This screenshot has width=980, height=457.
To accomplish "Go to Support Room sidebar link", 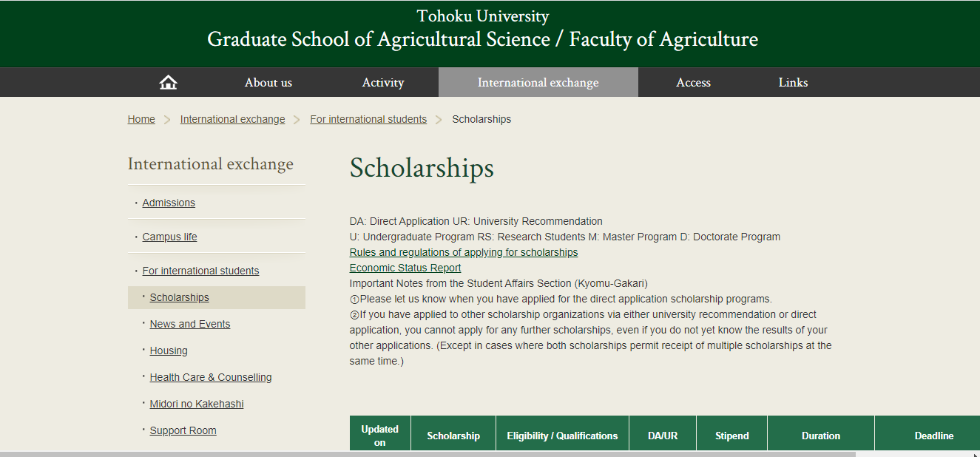I will tap(183, 430).
